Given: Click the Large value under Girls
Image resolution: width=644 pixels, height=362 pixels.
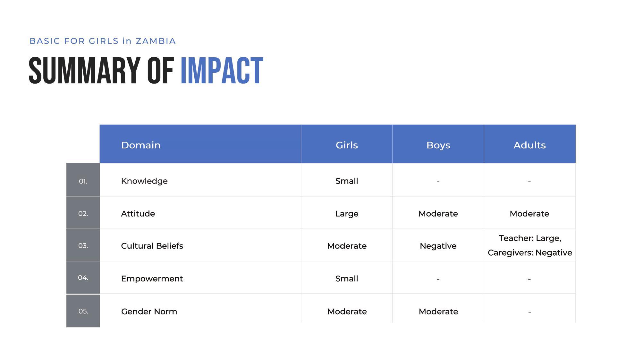Looking at the screenshot, I should 347,214.
